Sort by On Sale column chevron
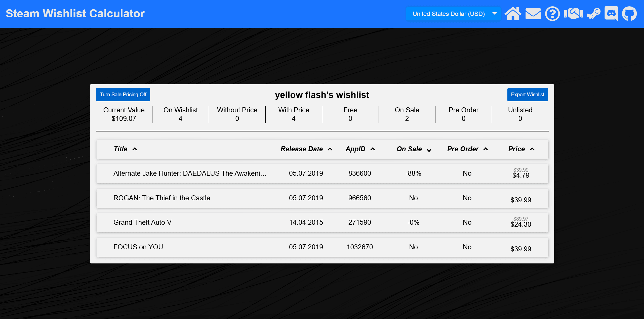This screenshot has width=644, height=319. point(429,150)
